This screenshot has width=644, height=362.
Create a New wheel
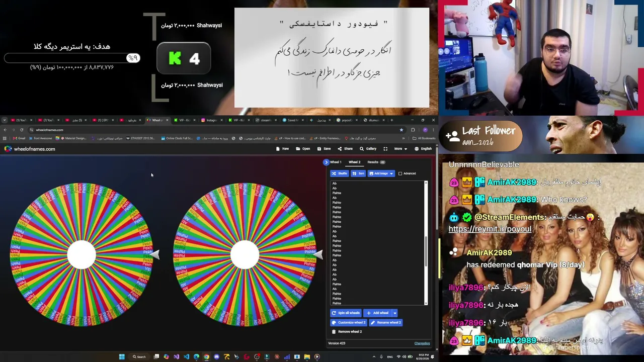point(282,149)
